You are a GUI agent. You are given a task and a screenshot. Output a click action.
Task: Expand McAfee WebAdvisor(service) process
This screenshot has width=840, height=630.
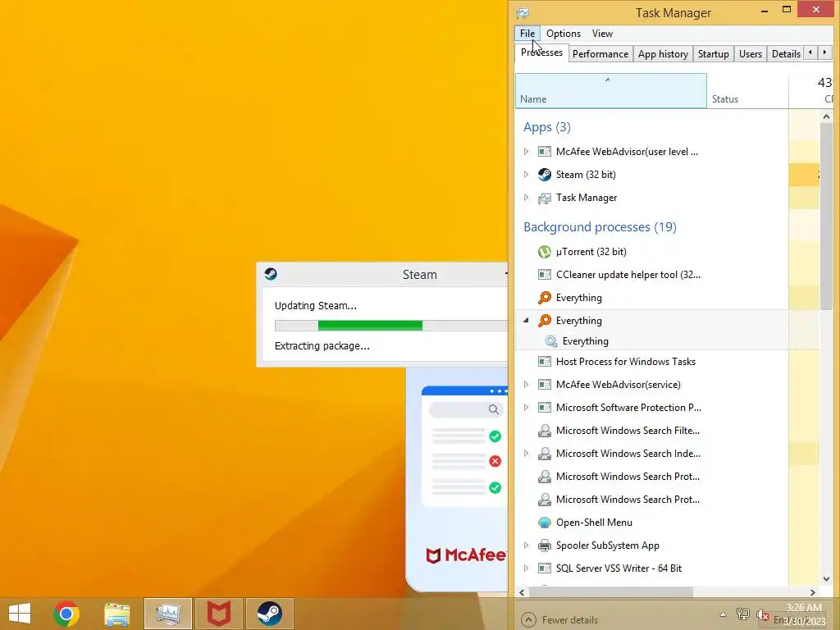[526, 385]
